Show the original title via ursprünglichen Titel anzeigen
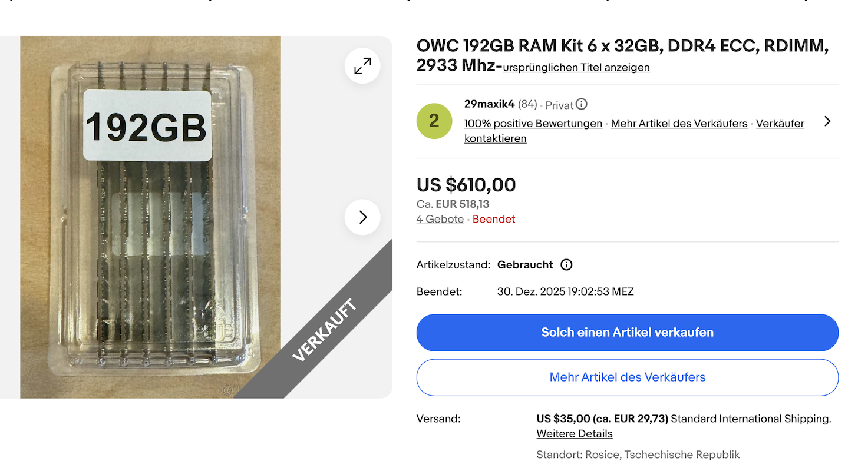This screenshot has height=471, width=868. [576, 67]
